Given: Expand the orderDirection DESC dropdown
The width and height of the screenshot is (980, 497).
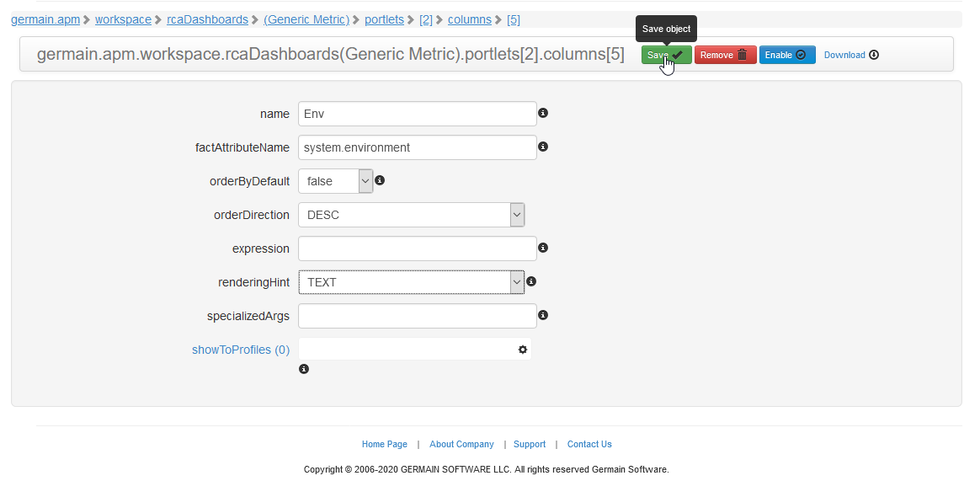Looking at the screenshot, I should [x=411, y=215].
